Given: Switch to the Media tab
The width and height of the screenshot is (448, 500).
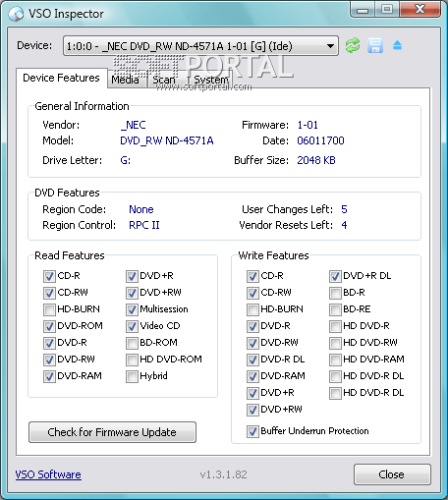Looking at the screenshot, I should pyautogui.click(x=126, y=80).
